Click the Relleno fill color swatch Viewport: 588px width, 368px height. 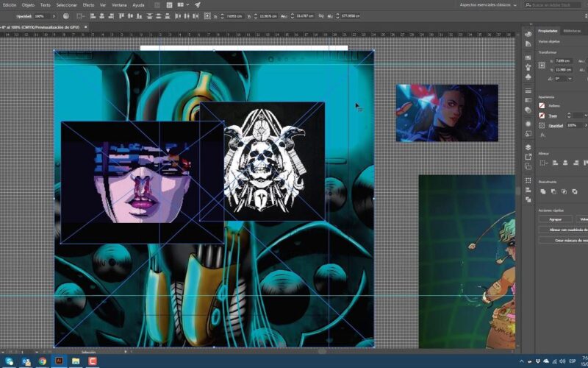click(542, 106)
